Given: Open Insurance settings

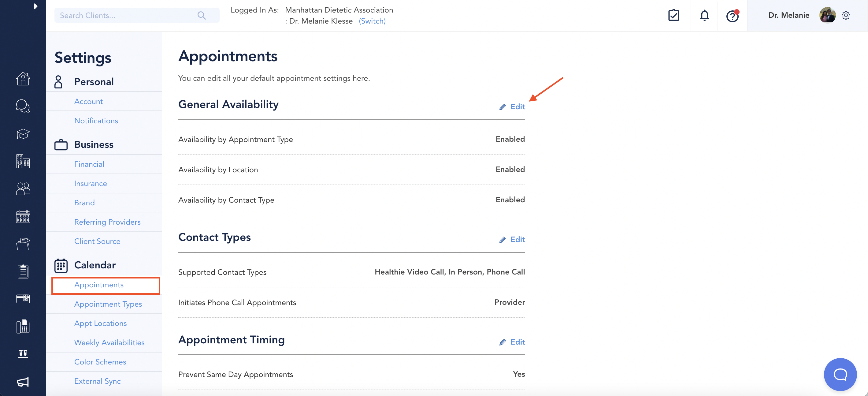Looking at the screenshot, I should [x=90, y=183].
